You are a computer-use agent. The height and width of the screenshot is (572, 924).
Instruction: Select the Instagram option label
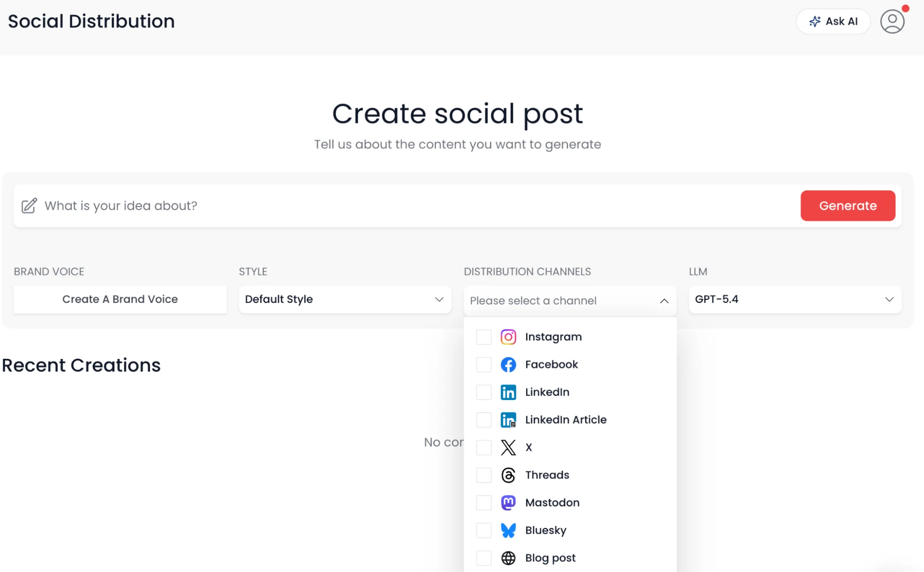[x=553, y=337]
